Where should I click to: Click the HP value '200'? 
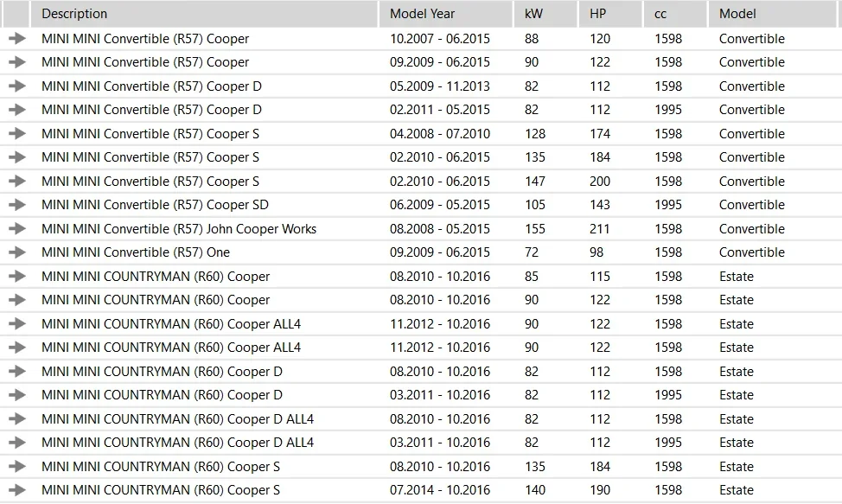[600, 181]
